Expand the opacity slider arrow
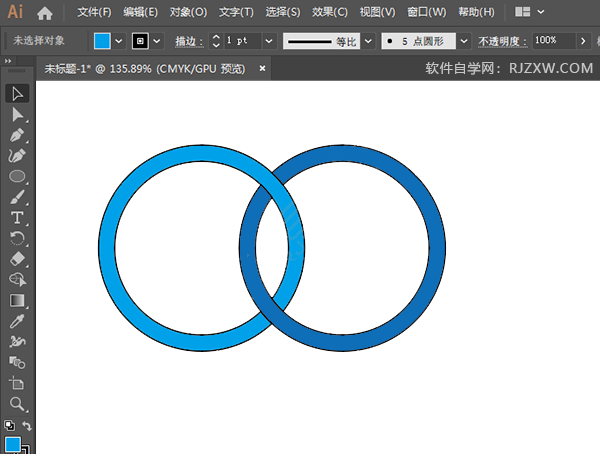 [x=583, y=41]
